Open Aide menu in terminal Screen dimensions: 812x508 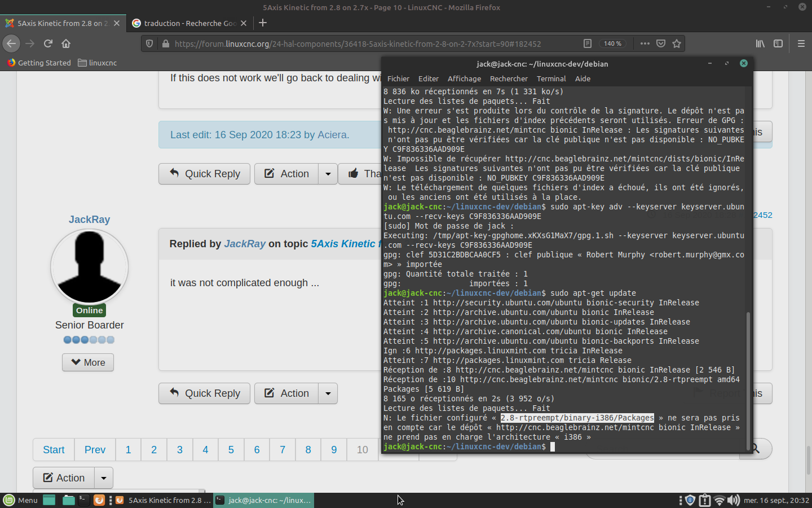point(582,78)
